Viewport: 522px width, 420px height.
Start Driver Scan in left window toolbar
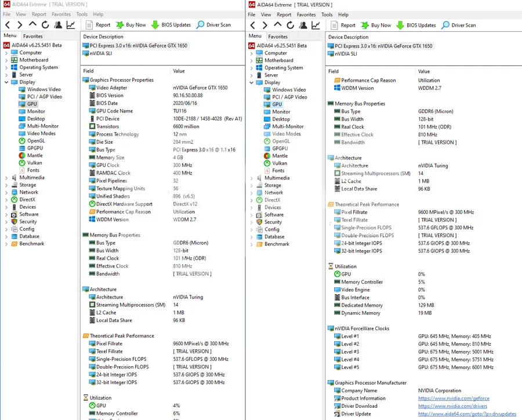[x=213, y=24]
